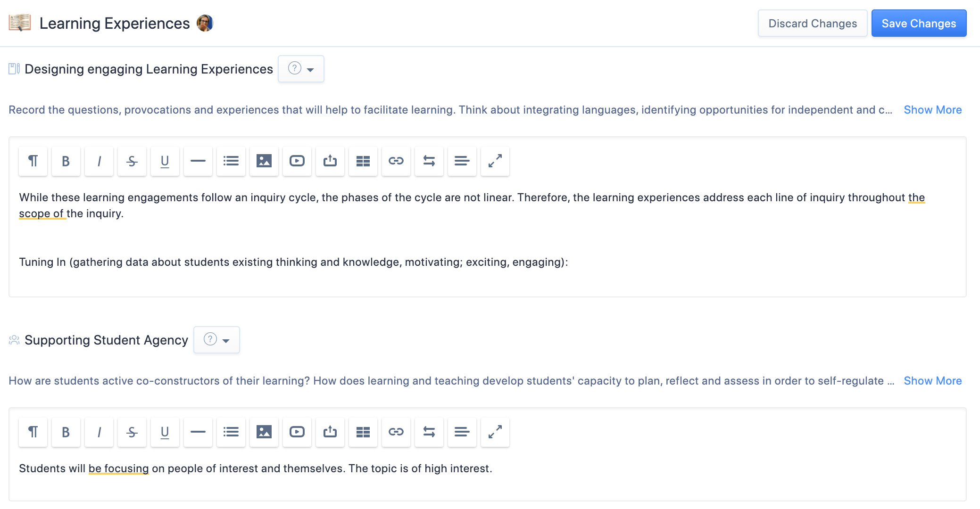The height and width of the screenshot is (509, 980).
Task: Insert bullet list in Student Agency editor
Action: (231, 432)
